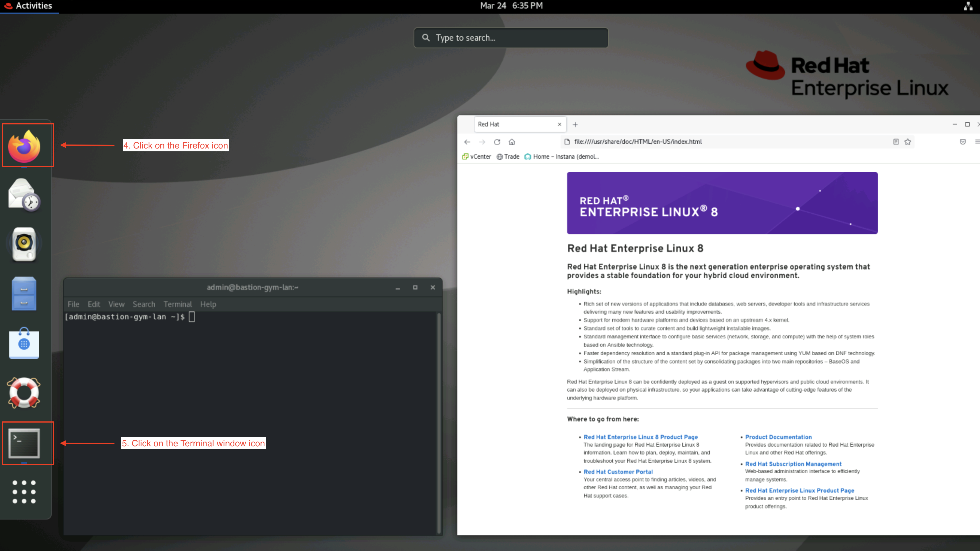The width and height of the screenshot is (980, 551).
Task: Go back in Firefox
Action: pyautogui.click(x=467, y=142)
